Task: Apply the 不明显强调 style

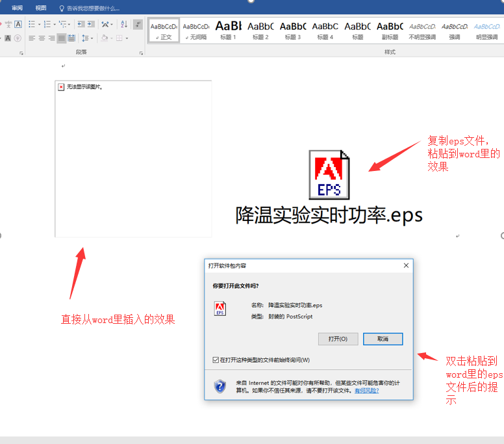Action: point(422,31)
